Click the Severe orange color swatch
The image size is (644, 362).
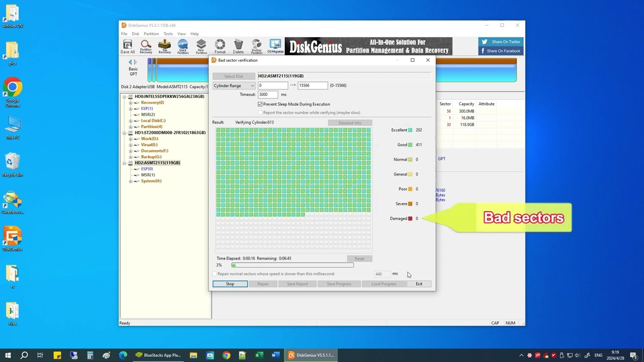(410, 204)
